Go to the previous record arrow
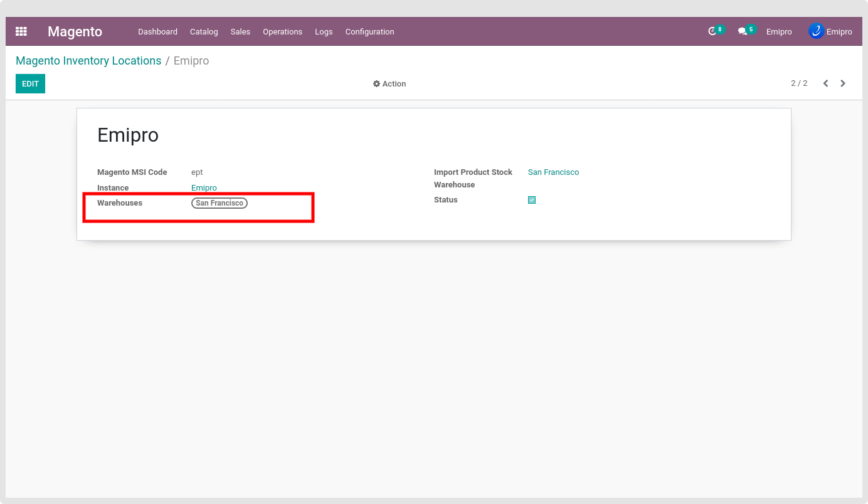Viewport: 868px width, 504px height. [x=826, y=83]
